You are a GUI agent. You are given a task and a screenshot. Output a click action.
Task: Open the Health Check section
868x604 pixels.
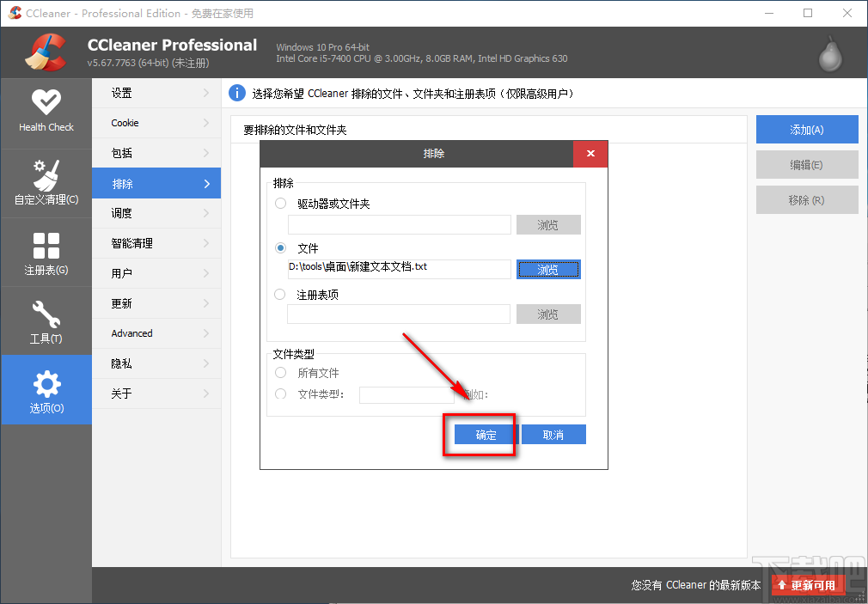pyautogui.click(x=46, y=113)
